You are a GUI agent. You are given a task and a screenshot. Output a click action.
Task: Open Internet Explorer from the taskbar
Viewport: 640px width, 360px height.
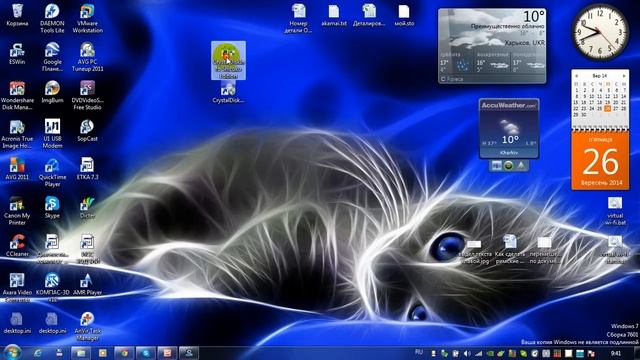pyautogui.click(x=38, y=353)
